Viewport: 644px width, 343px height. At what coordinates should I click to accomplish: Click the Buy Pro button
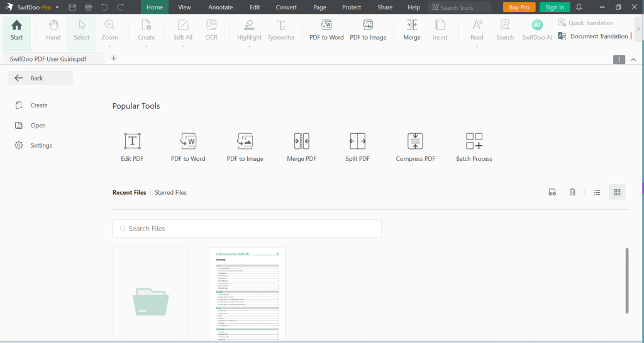click(519, 7)
